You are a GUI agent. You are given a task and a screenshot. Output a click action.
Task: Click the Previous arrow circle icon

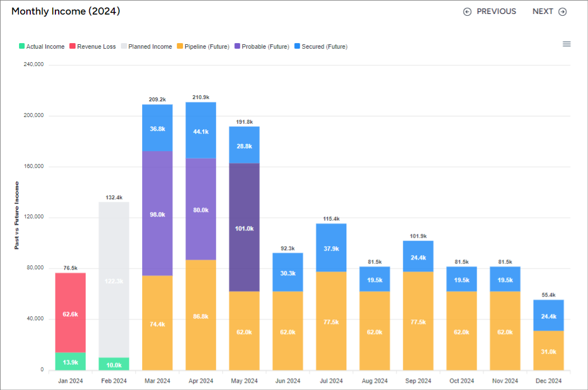pos(467,12)
